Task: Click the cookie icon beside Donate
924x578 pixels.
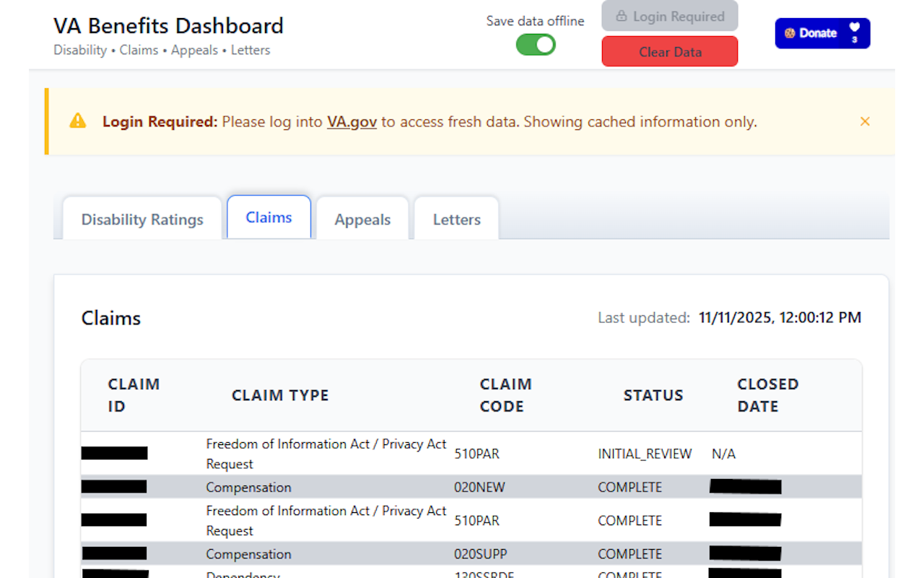Action: 790,33
